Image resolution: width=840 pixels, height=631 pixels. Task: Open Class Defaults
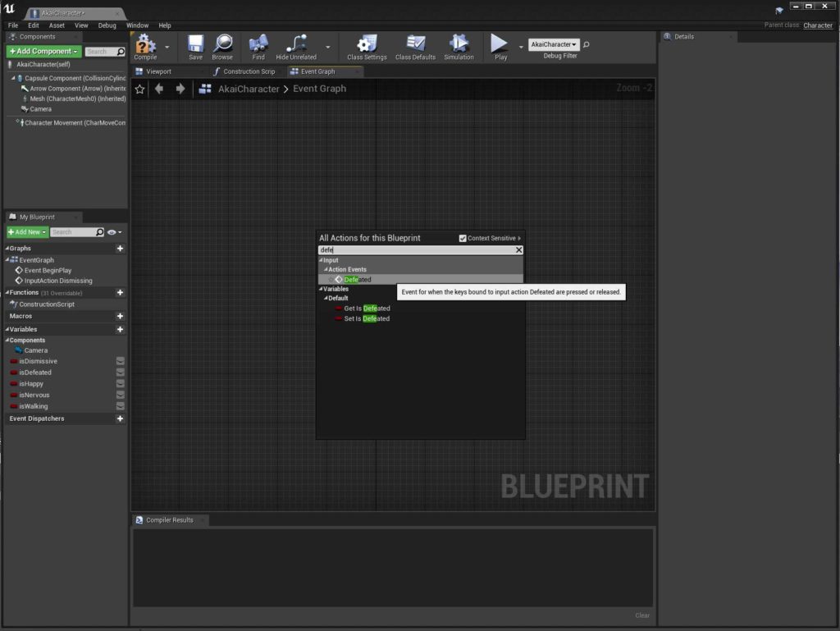tap(414, 47)
